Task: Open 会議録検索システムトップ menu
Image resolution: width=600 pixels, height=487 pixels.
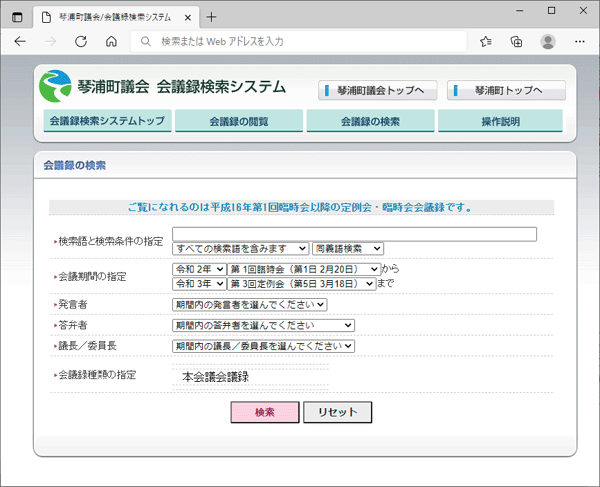Action: (108, 121)
